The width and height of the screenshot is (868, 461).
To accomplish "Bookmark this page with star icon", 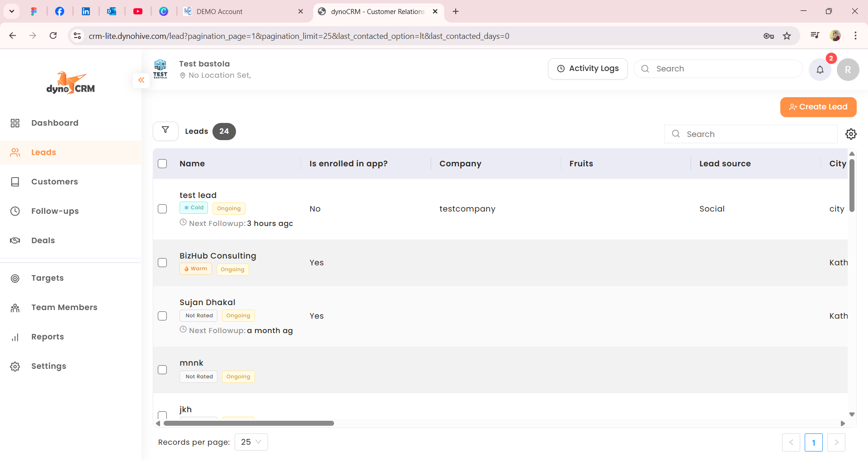I will tap(787, 36).
